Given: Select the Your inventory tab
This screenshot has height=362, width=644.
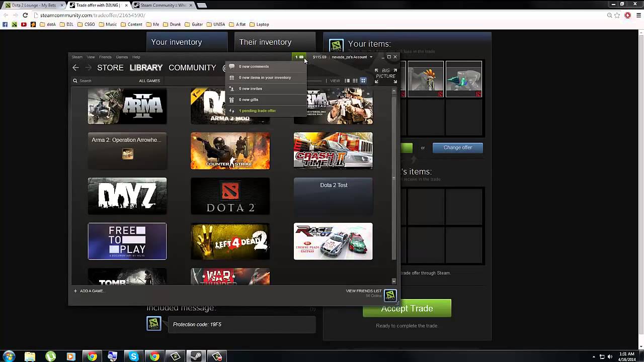Looking at the screenshot, I should click(x=187, y=42).
